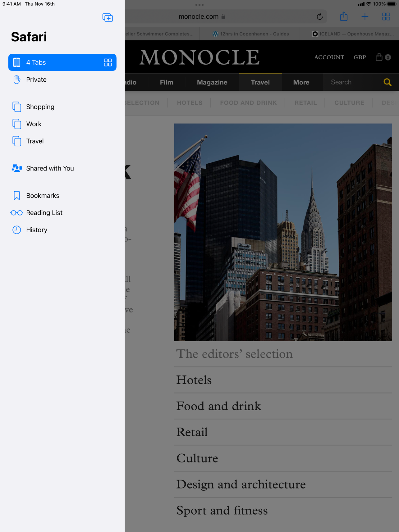Open the share sheet icon

pos(344,16)
